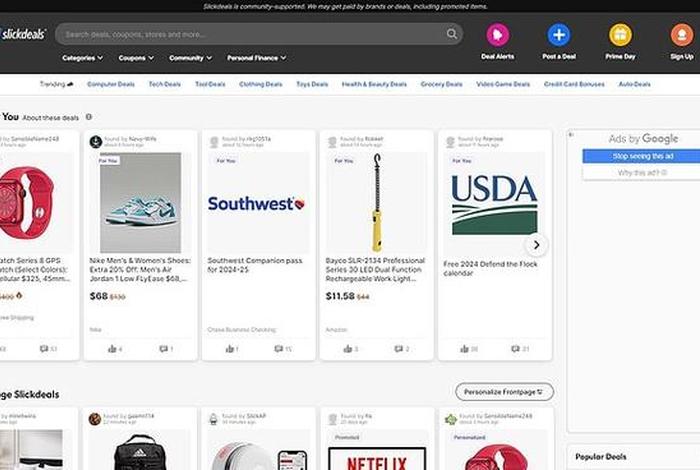This screenshot has height=470, width=700.
Task: Select the Computer Deals tab
Action: pyautogui.click(x=111, y=84)
